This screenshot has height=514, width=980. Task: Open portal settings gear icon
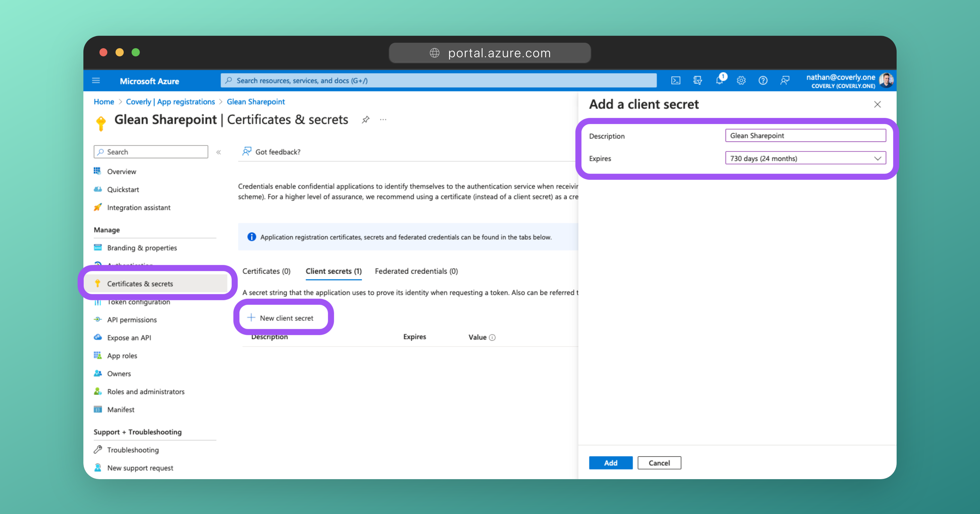(741, 81)
